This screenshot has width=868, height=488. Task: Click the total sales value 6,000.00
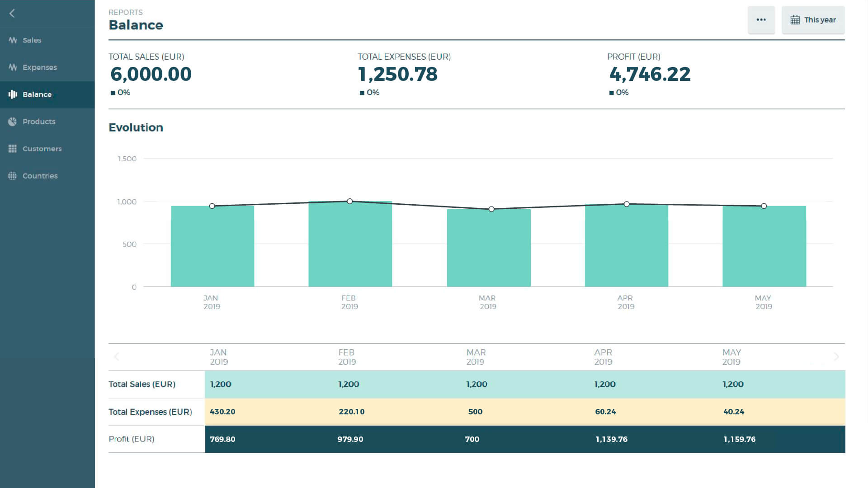point(151,74)
